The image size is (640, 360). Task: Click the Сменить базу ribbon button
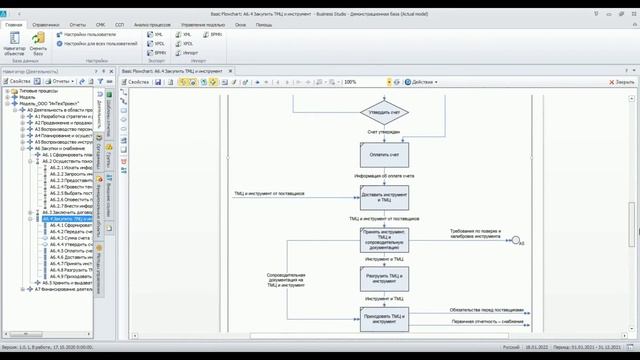click(x=38, y=44)
